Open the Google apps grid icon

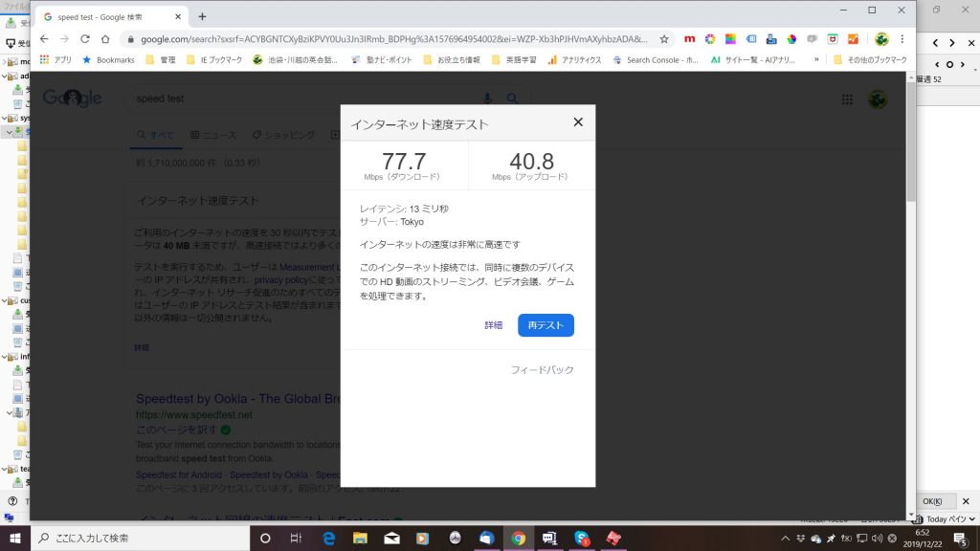[x=847, y=99]
